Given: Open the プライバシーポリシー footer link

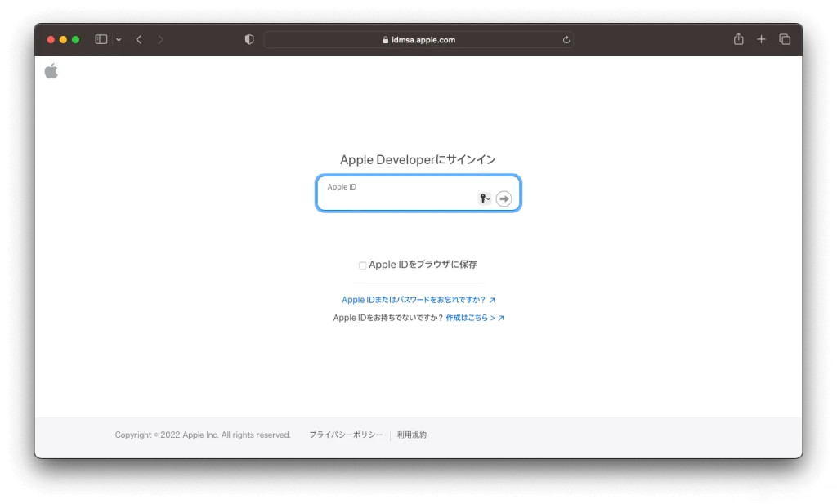Looking at the screenshot, I should 345,435.
